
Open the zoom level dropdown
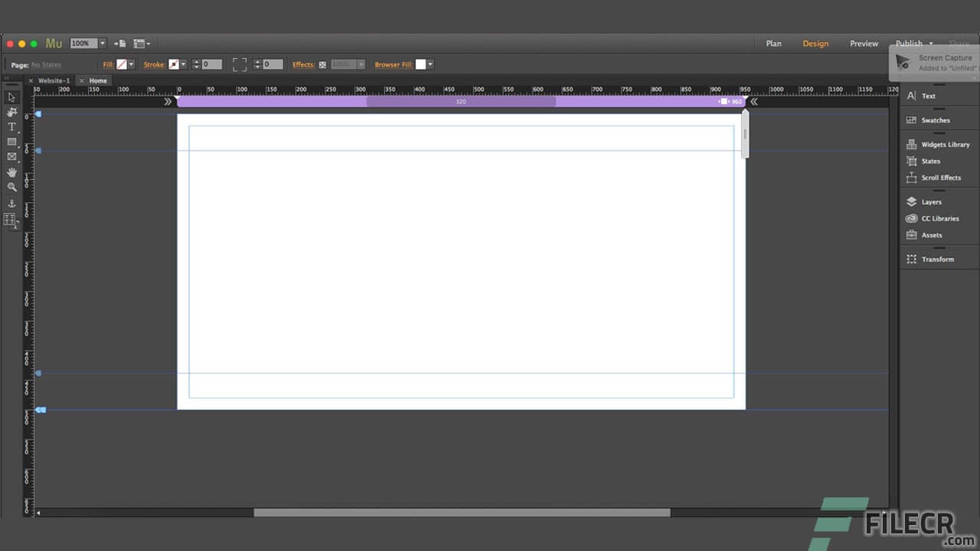point(101,43)
